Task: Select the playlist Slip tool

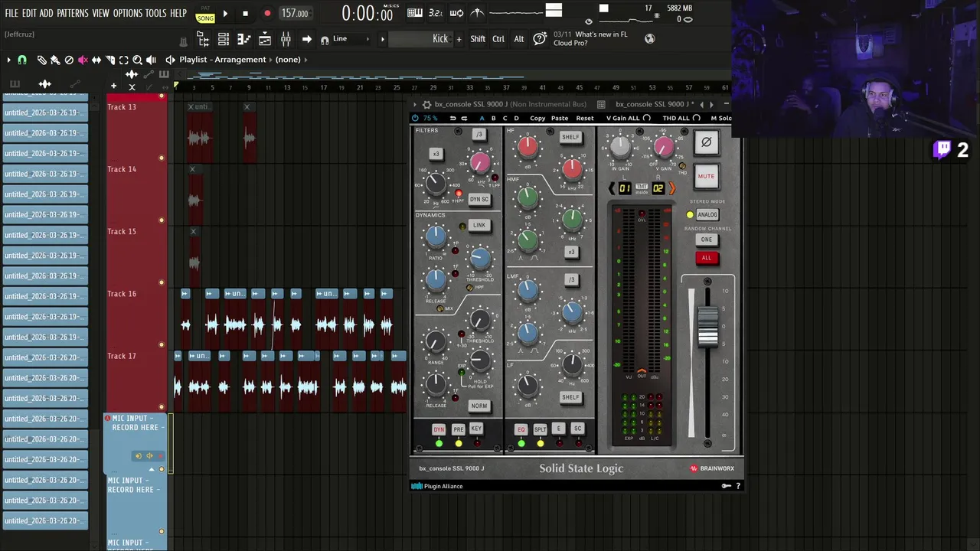Action: (96, 60)
